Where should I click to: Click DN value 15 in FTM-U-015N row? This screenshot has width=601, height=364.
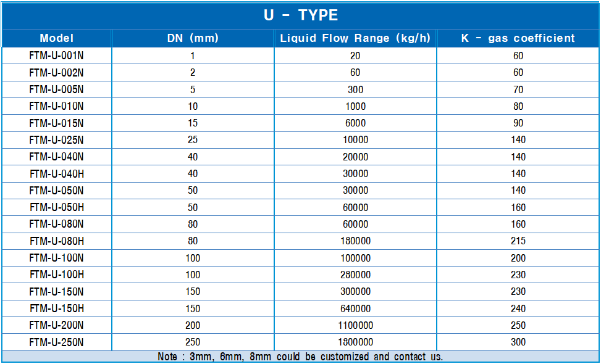pos(193,123)
